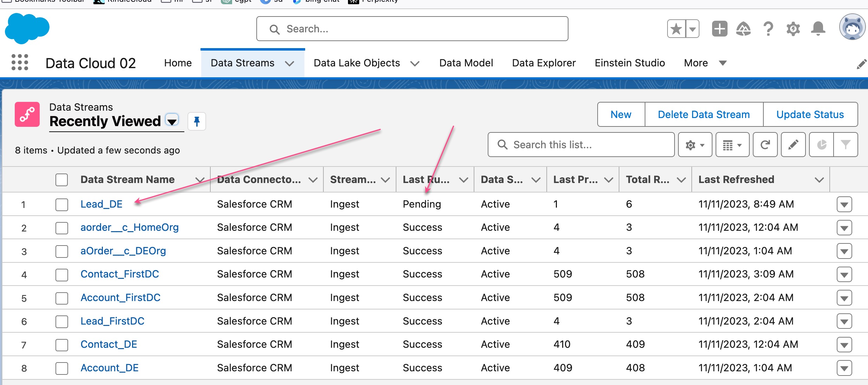Click the Search this list field
Image resolution: width=868 pixels, height=385 pixels.
pos(581,145)
